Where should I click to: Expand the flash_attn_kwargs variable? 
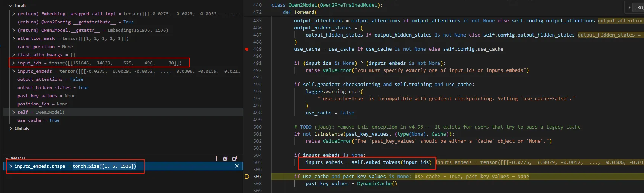[x=14, y=55]
